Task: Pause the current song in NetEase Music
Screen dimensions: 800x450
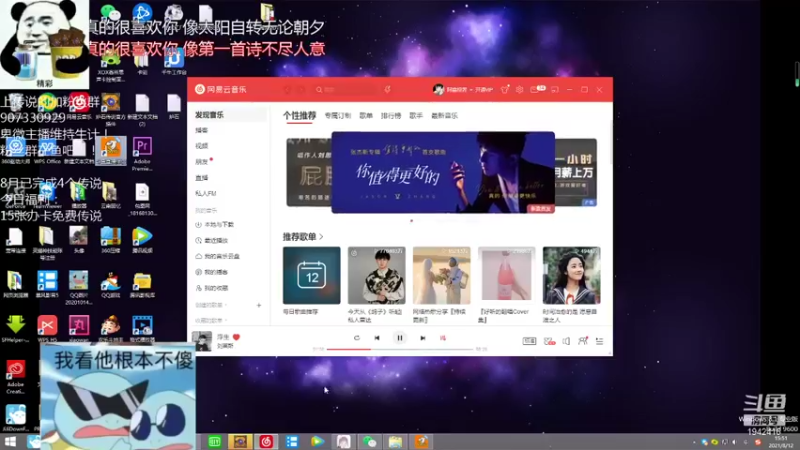Action: click(x=399, y=338)
